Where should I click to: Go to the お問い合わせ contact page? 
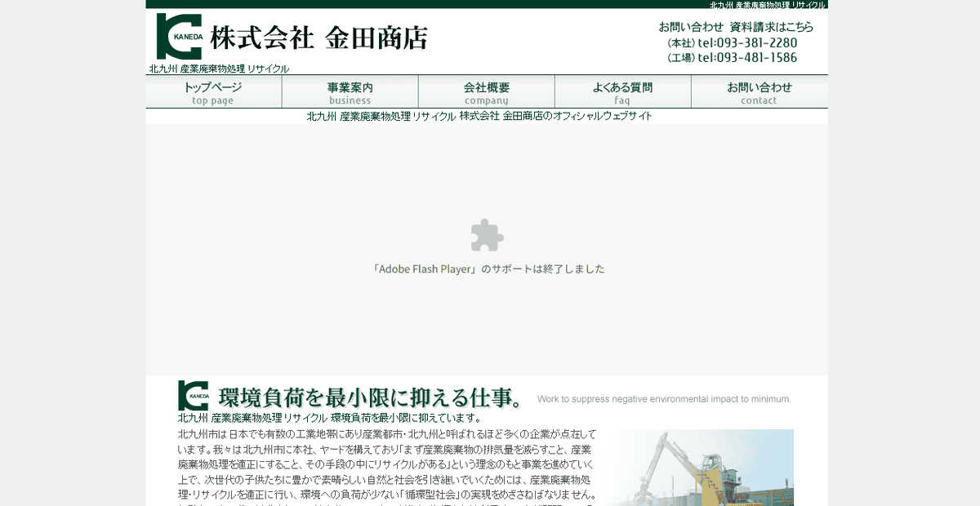(759, 91)
